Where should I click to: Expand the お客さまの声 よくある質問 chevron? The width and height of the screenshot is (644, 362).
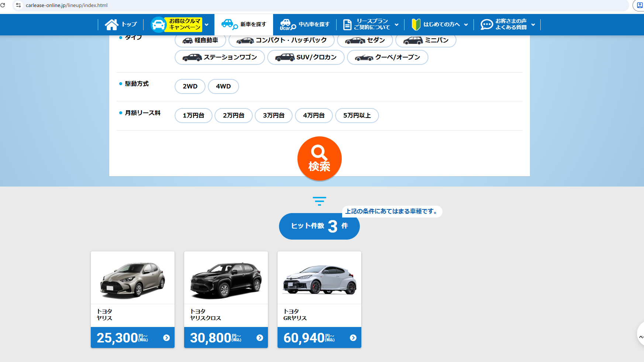[533, 25]
